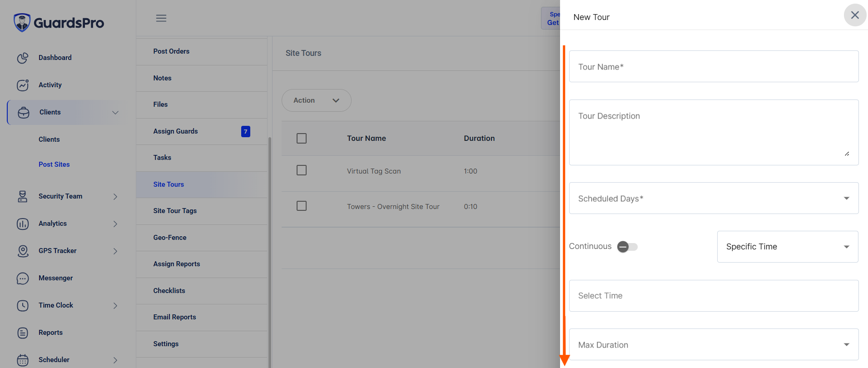Open the Specific Time dropdown
Image resolution: width=868 pixels, height=368 pixels.
tap(788, 247)
